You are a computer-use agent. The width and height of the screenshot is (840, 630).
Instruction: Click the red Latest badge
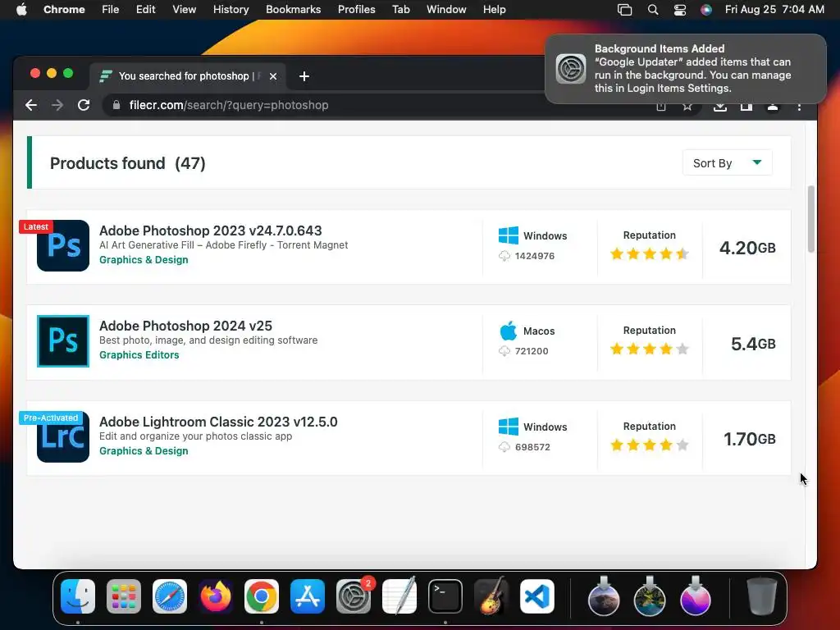tap(36, 226)
